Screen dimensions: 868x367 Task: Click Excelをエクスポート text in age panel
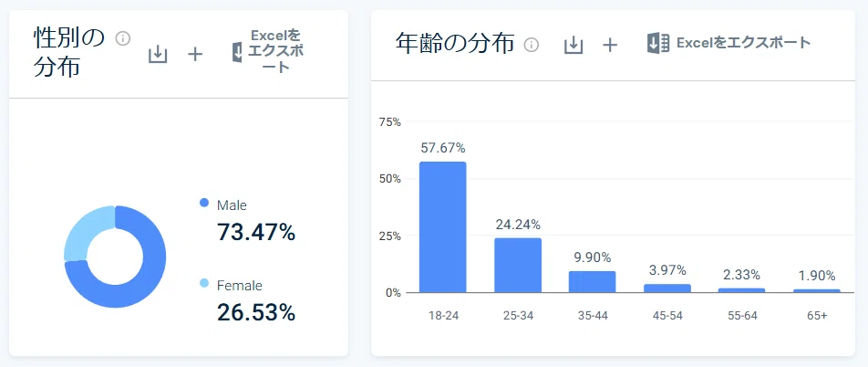pos(743,43)
